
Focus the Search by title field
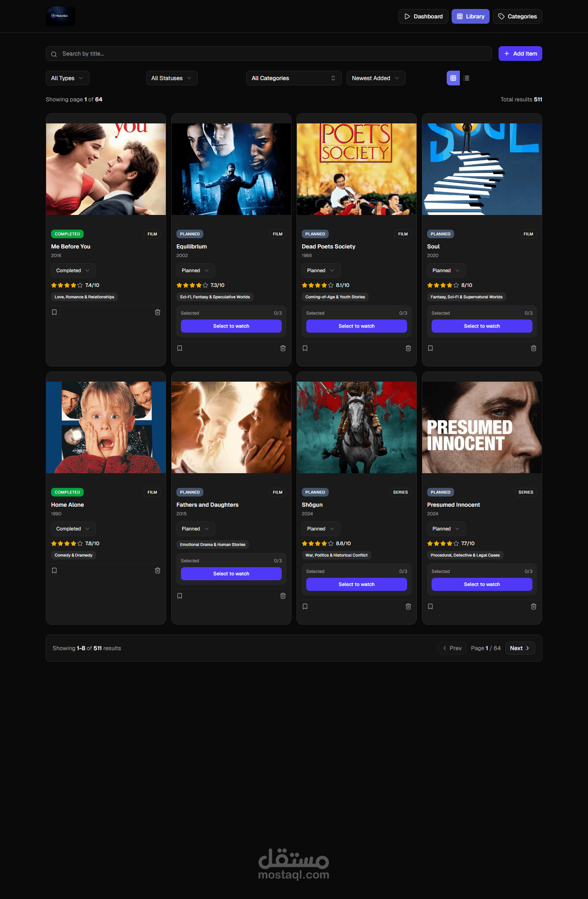tap(269, 54)
